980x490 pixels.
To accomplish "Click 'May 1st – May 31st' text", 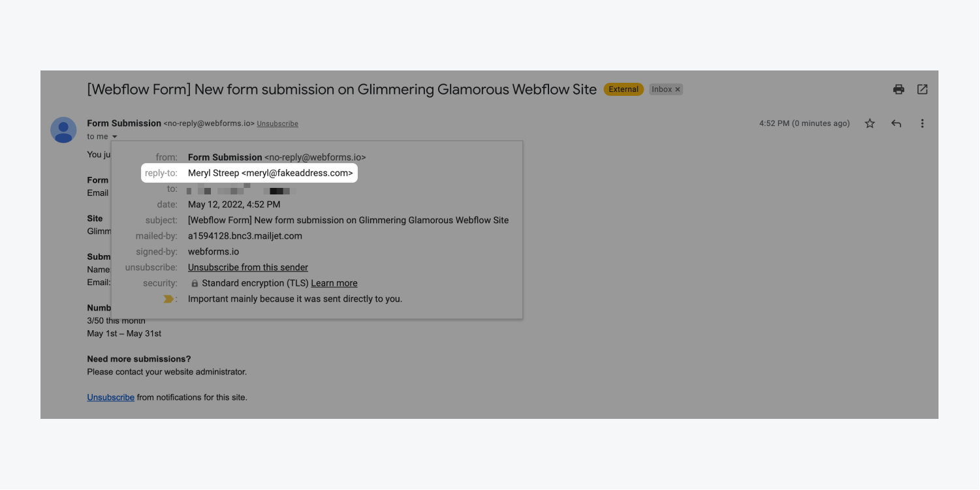I will 124,333.
